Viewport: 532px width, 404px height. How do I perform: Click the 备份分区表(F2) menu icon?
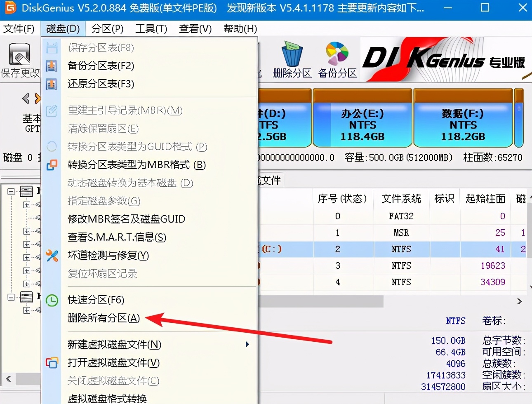click(x=52, y=66)
